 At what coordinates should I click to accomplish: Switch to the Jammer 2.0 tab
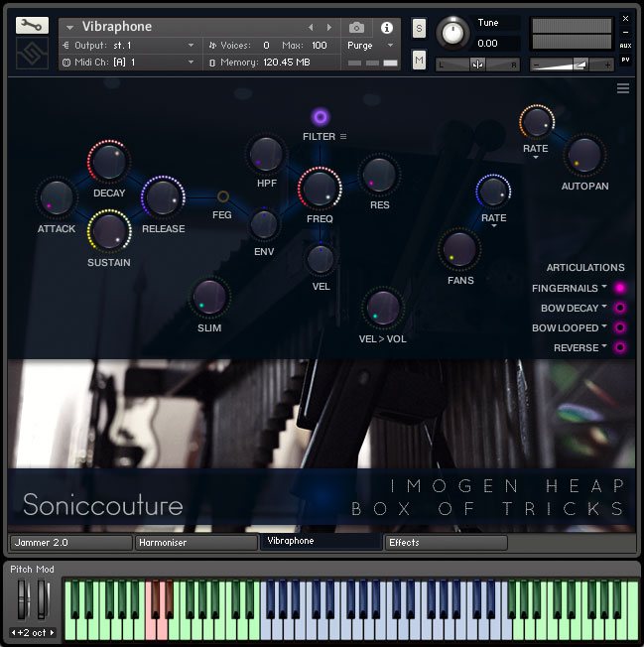[71, 543]
